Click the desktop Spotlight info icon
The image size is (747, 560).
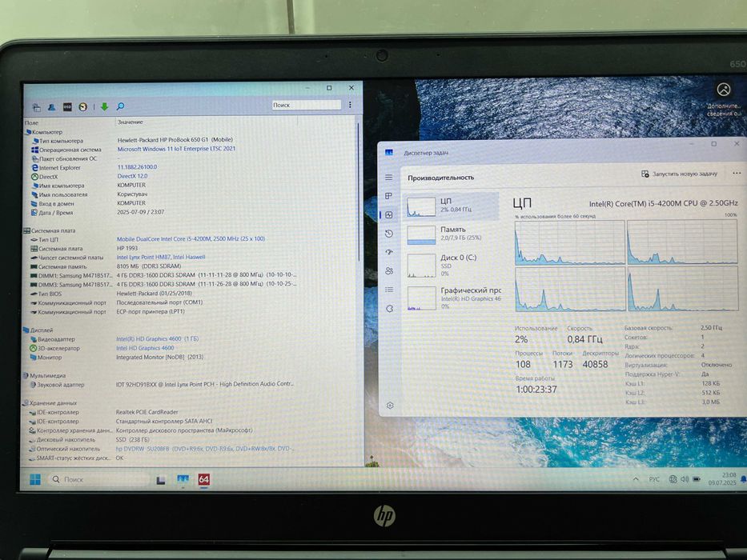[x=724, y=89]
